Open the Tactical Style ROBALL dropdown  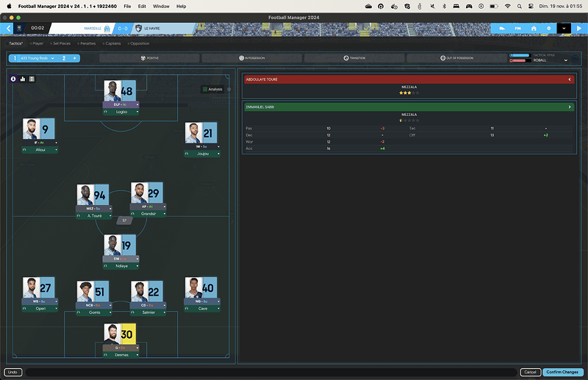(566, 60)
